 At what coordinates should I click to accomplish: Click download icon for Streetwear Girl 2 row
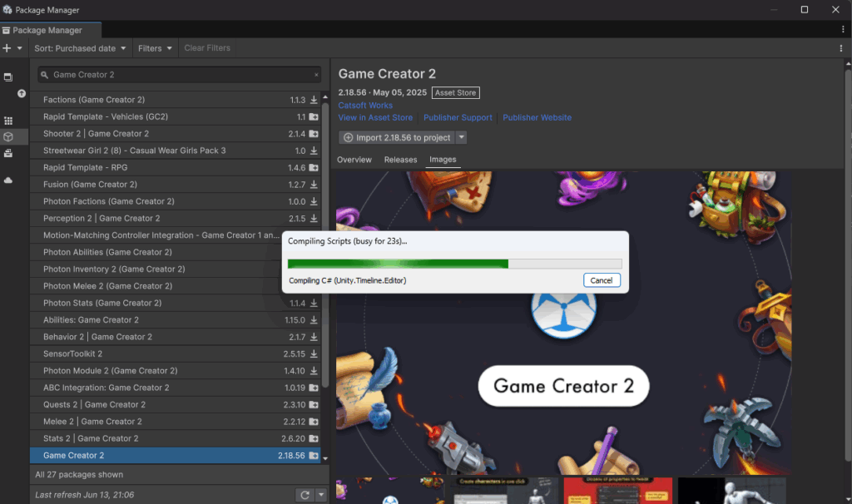[314, 151]
